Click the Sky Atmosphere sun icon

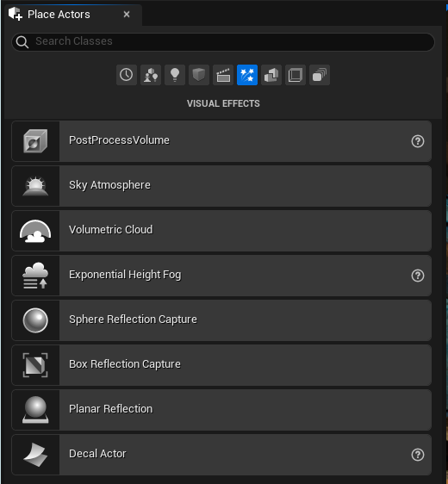(x=35, y=186)
